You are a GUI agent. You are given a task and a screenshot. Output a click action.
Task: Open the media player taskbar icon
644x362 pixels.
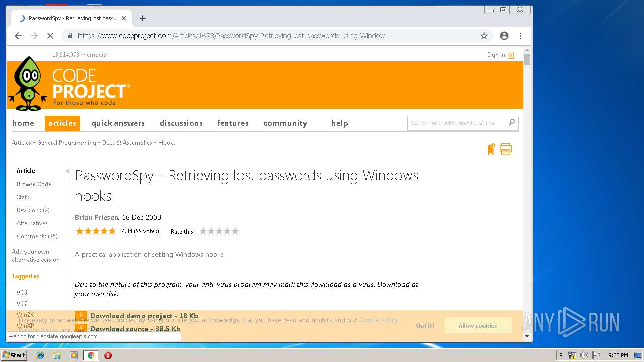pyautogui.click(x=74, y=355)
